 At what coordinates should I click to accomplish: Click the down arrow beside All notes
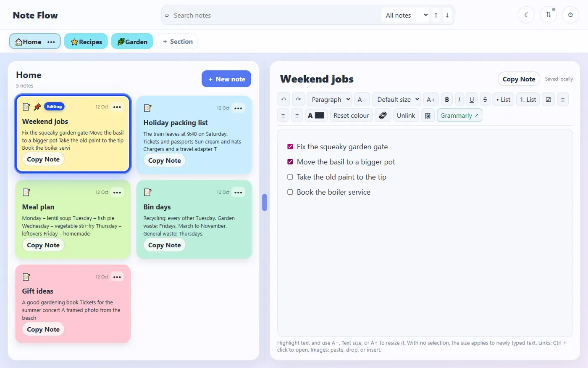tap(447, 15)
